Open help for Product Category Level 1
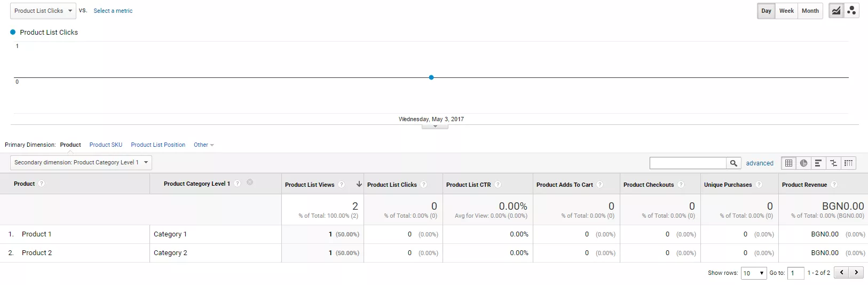 coord(238,184)
